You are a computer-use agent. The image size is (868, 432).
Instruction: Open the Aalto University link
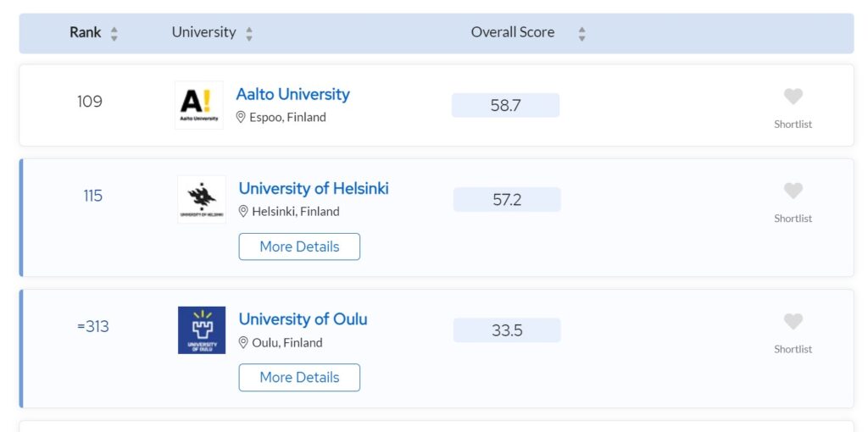tap(292, 94)
